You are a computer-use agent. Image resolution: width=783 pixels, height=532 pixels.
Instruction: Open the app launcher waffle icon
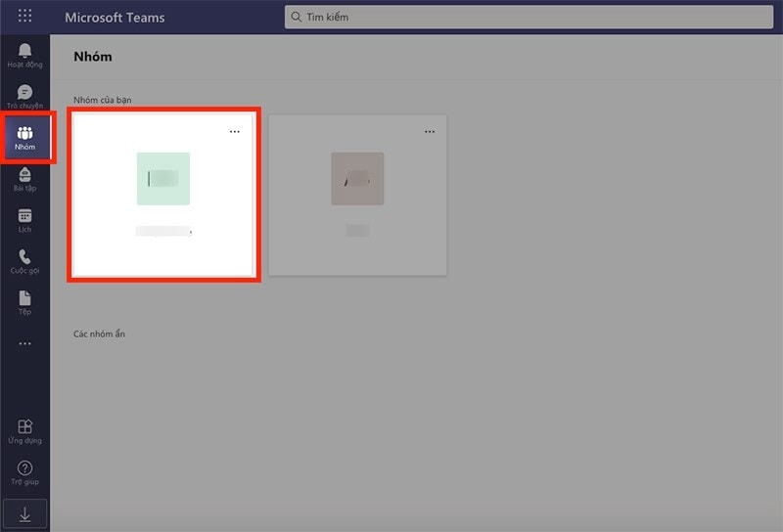[24, 17]
